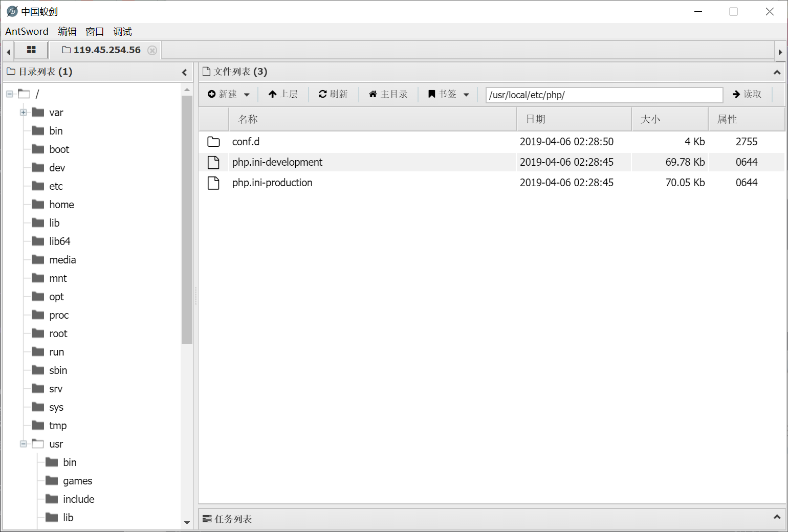Click the 新建 new-item plus icon
Screen dimensions: 788x532
212,94
